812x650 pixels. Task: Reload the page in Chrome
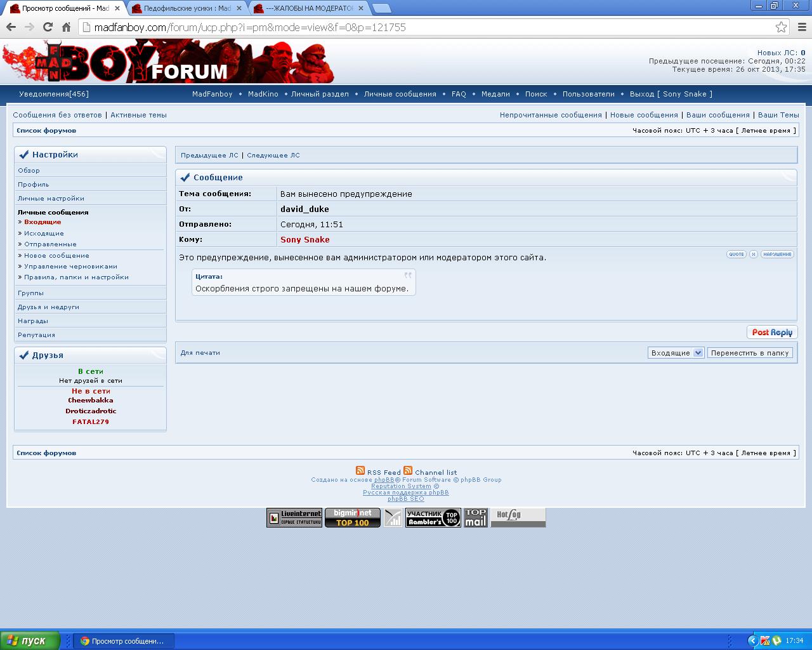point(48,27)
